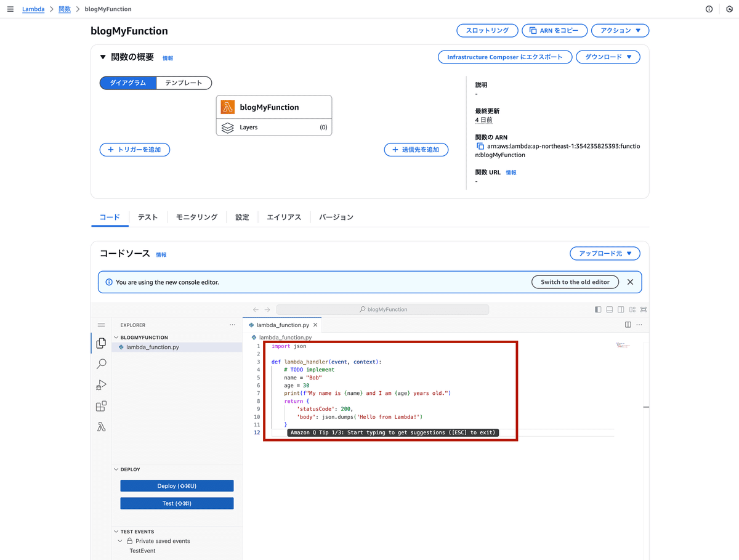Open the settings hexagon icon at top right
The image size is (739, 560).
pyautogui.click(x=730, y=9)
